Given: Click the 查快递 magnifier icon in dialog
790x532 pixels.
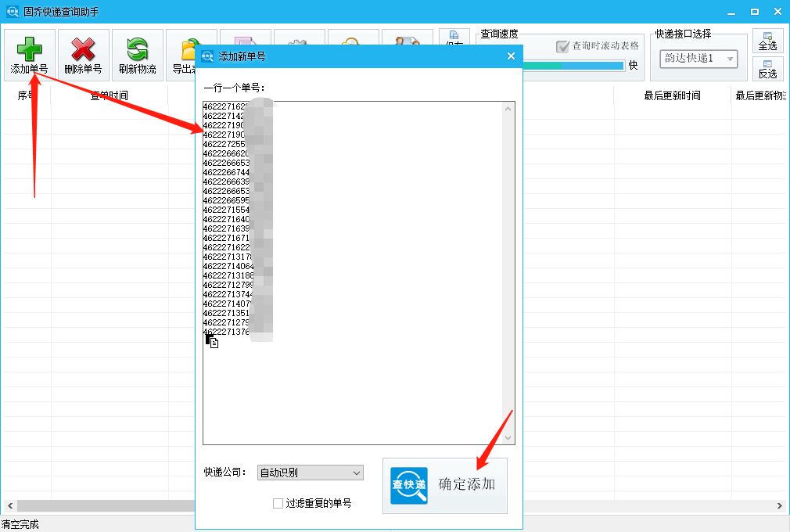Looking at the screenshot, I should point(409,486).
